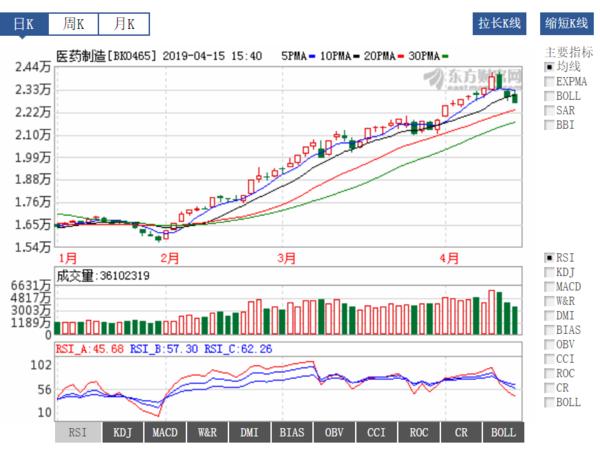Click the 1.54万 price axis label

click(33, 247)
